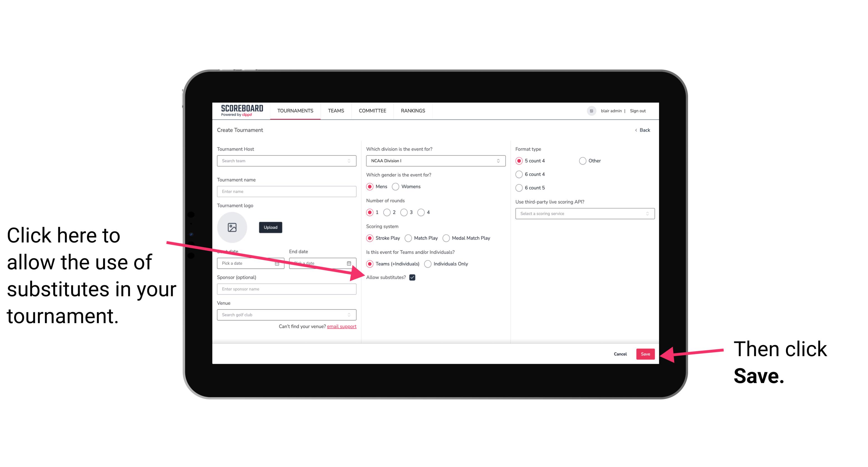Toggle the Allow substitutes checkbox
Image resolution: width=868 pixels, height=467 pixels.
413,277
